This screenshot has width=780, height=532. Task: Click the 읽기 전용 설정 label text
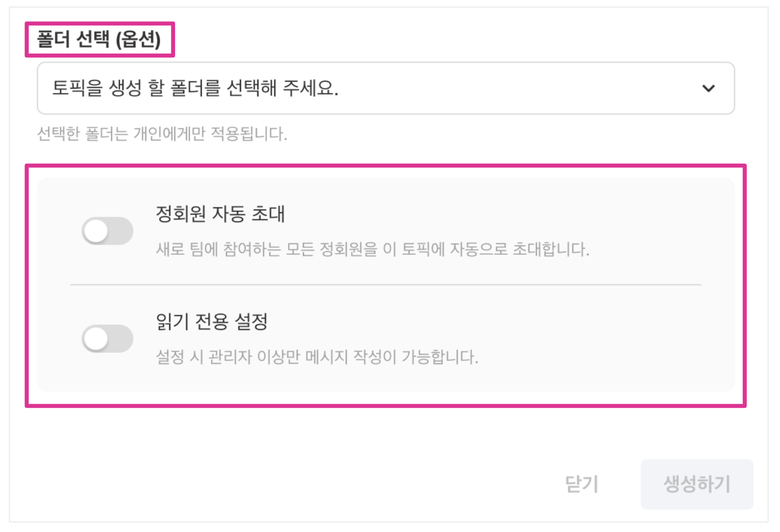pos(212,322)
